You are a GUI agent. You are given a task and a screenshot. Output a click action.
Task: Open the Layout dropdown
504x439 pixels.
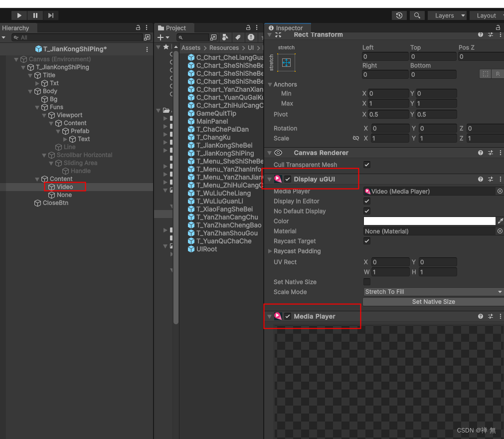coord(487,15)
